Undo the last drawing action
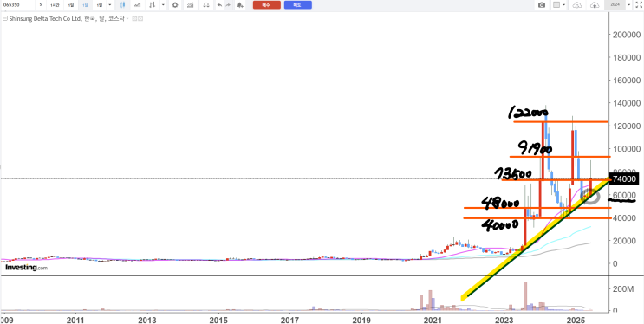Viewport: 644px width, 324px height. 219,5
